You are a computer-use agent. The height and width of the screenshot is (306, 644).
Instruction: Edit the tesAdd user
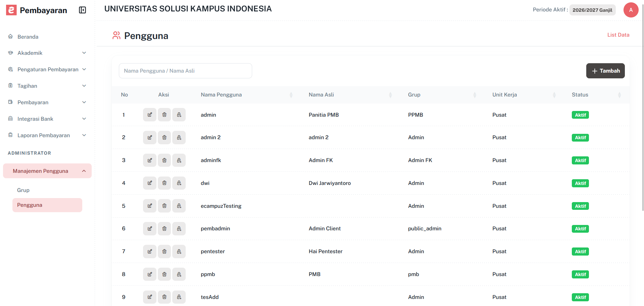[x=150, y=297]
